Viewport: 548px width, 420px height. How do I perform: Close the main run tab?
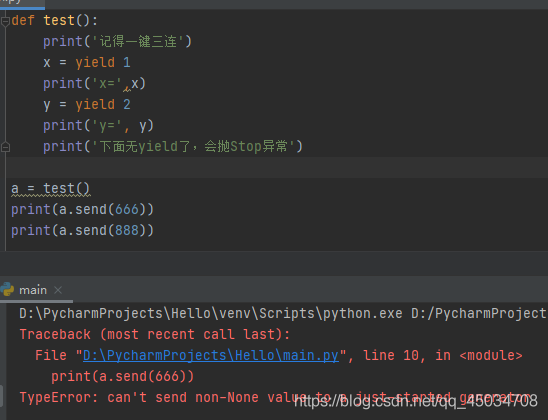pos(58,290)
